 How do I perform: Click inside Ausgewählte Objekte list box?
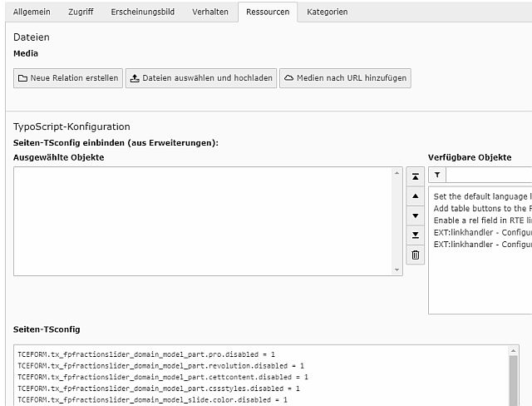click(208, 221)
